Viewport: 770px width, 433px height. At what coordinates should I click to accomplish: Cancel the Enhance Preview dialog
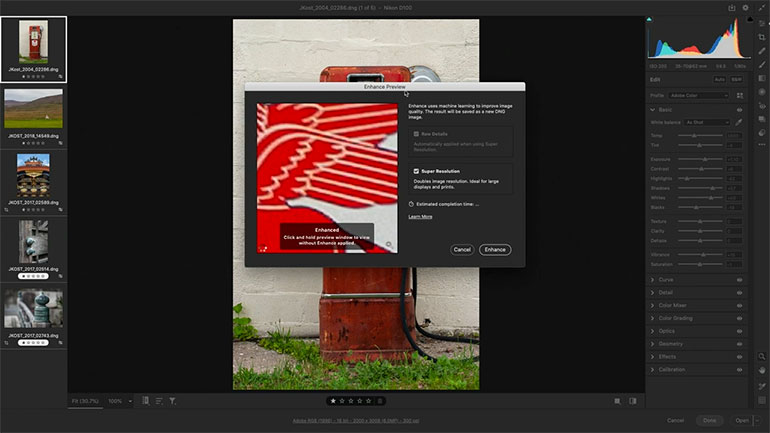(462, 249)
